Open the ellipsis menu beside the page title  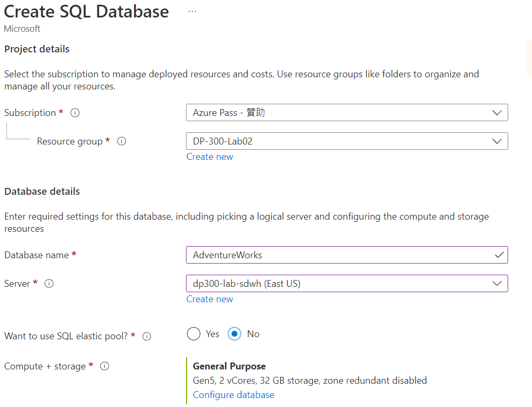point(192,12)
